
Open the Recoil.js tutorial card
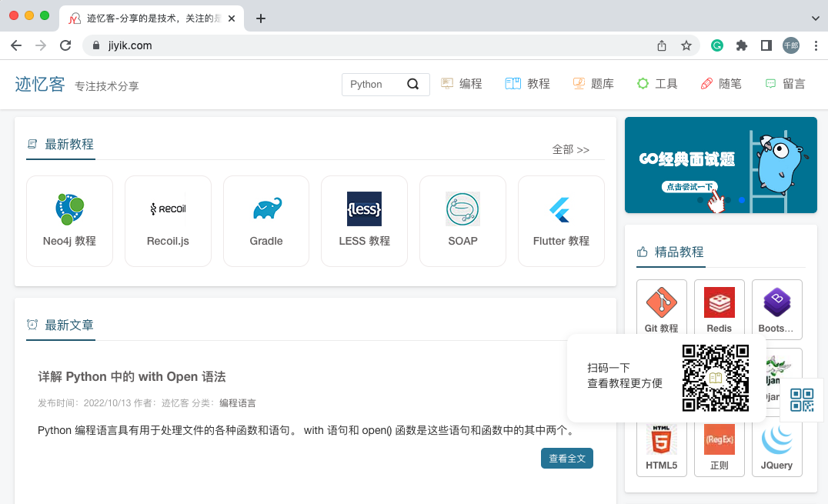(x=168, y=221)
